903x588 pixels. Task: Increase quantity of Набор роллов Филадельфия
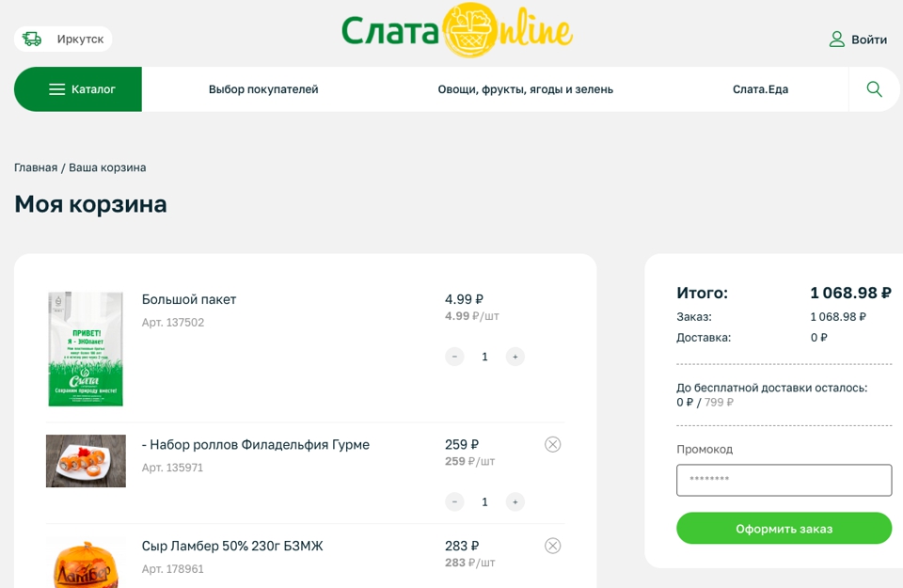515,501
